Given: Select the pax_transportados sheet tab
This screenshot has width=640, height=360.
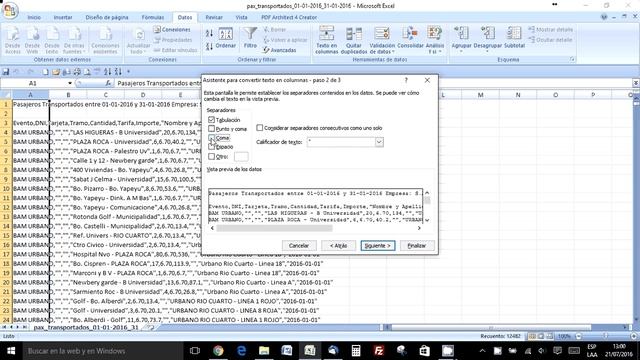Looking at the screenshot, I should pos(86,327).
